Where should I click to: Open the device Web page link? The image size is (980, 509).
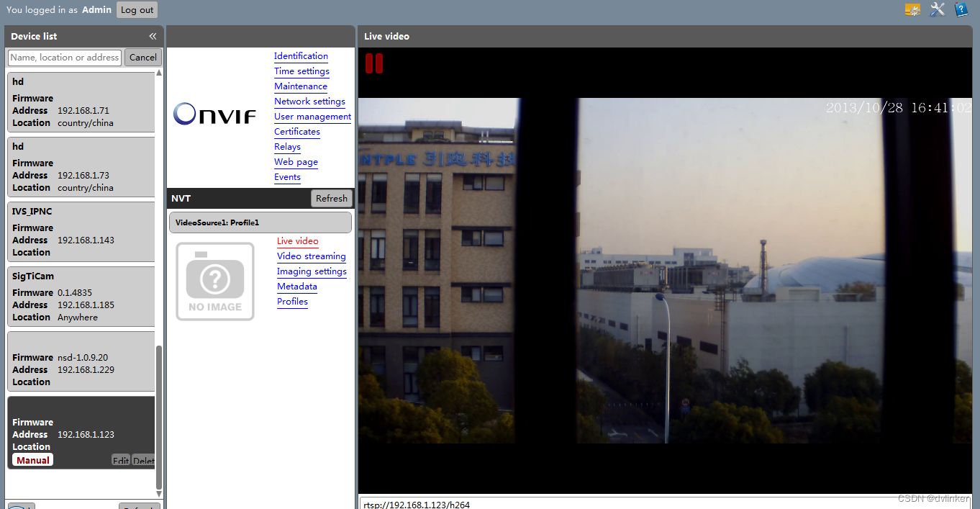[296, 162]
